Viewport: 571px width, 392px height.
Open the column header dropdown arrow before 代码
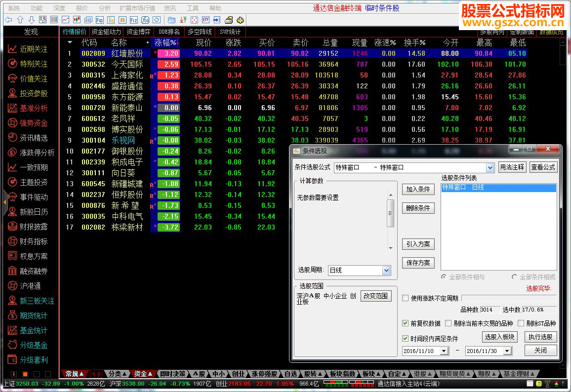[x=70, y=42]
